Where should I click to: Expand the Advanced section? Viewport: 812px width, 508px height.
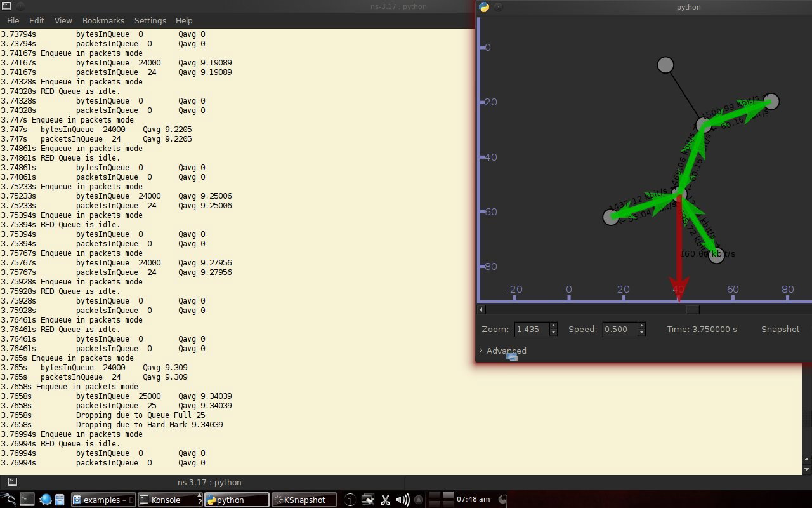pyautogui.click(x=503, y=351)
